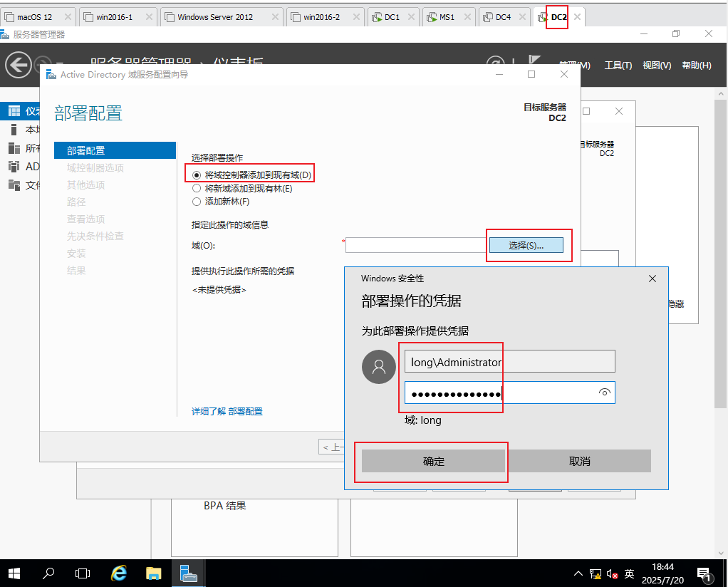This screenshot has width=728, height=587.
Task: Close the DC2 VM tab
Action: 577,16
